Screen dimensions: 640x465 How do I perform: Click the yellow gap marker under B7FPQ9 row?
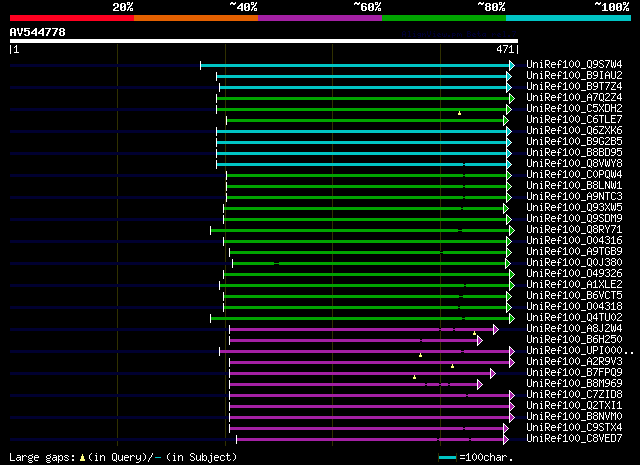click(414, 377)
